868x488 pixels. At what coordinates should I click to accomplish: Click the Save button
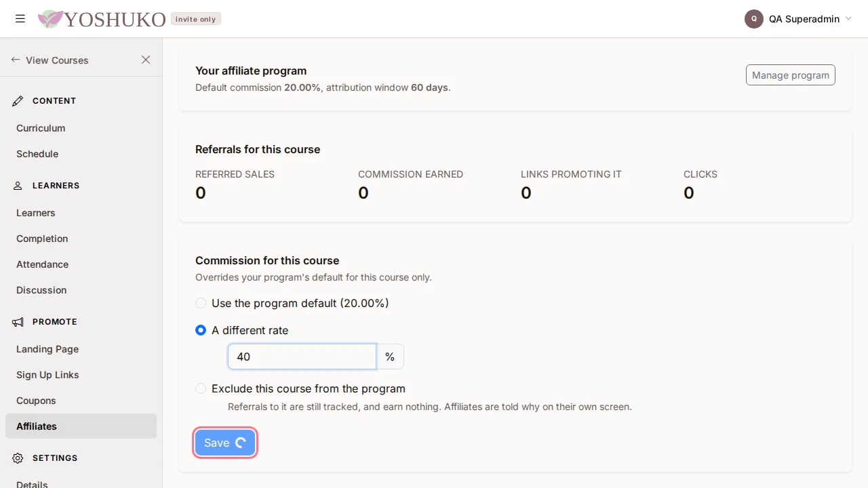(225, 443)
